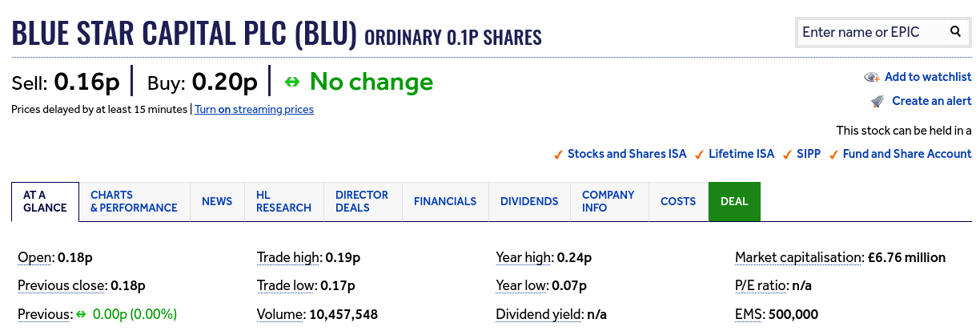
Task: Click the watchlist eye icon
Action: [x=872, y=77]
